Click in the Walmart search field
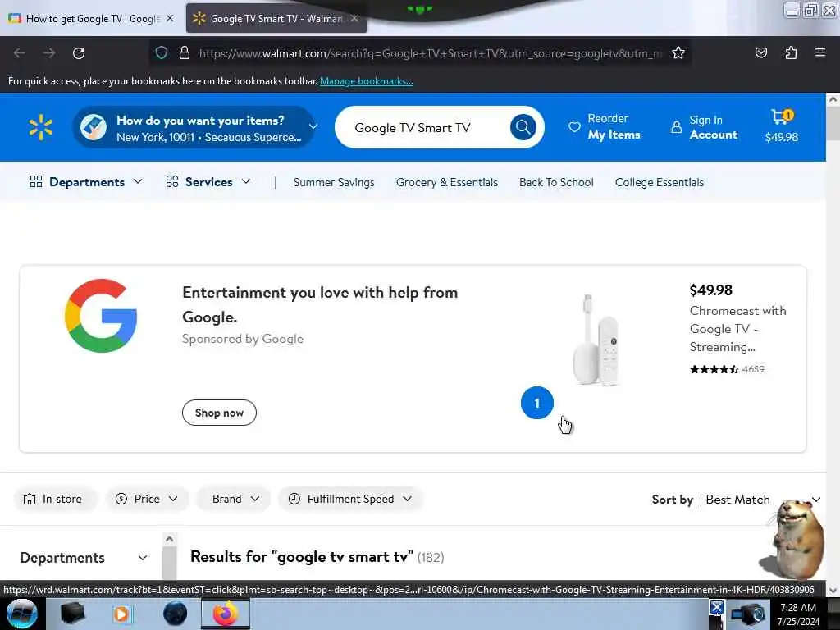The width and height of the screenshot is (840, 630). (423, 127)
